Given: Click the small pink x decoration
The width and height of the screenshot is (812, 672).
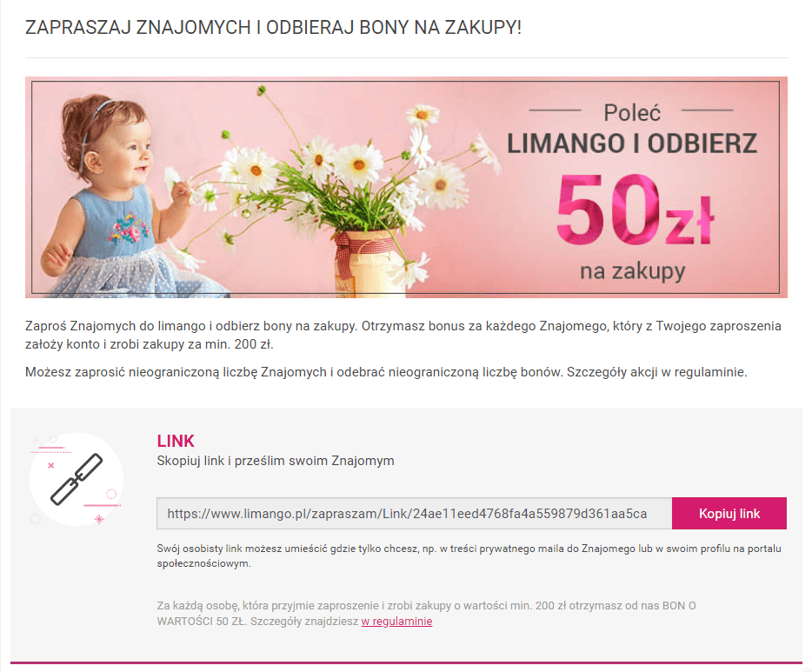Looking at the screenshot, I should (50, 465).
